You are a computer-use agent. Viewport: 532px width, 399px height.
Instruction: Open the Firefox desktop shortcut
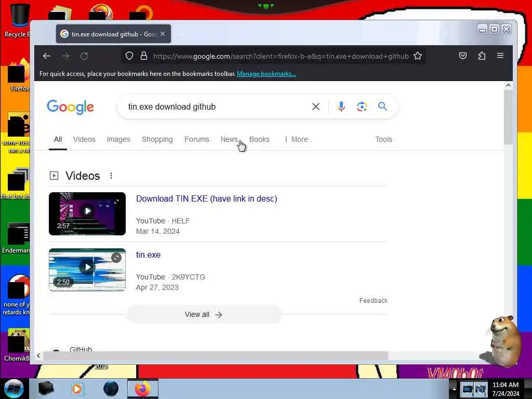click(19, 75)
